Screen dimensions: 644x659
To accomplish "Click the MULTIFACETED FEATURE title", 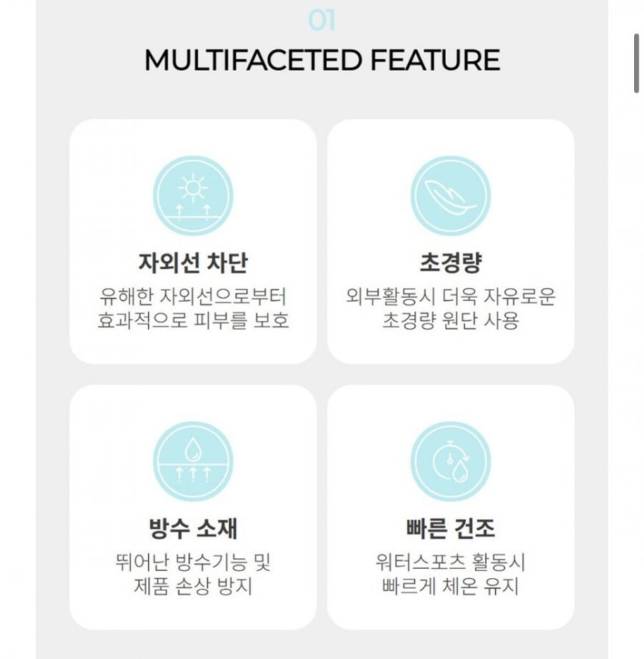I will [x=322, y=59].
